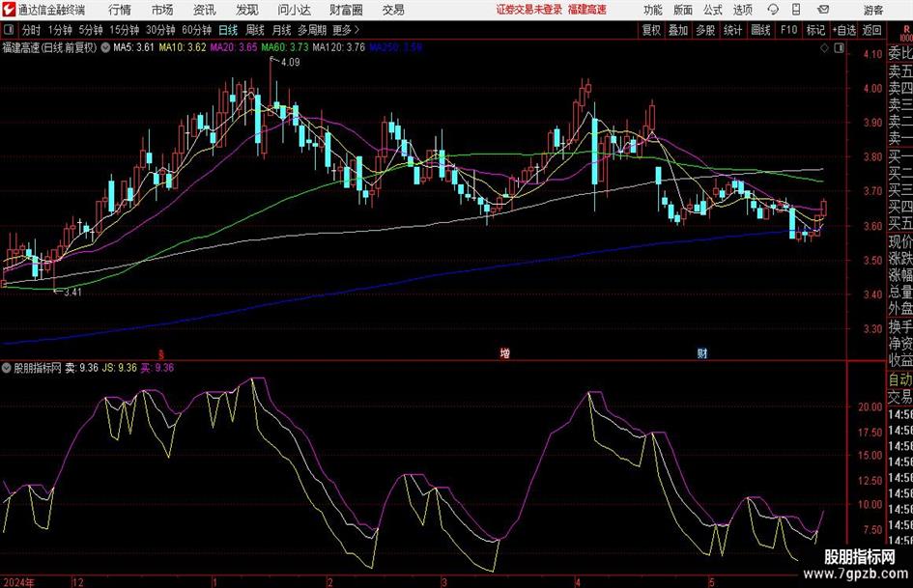The width and height of the screenshot is (913, 588).
Task: Click the R 1000 icon in the side panel
Action: 906,34
